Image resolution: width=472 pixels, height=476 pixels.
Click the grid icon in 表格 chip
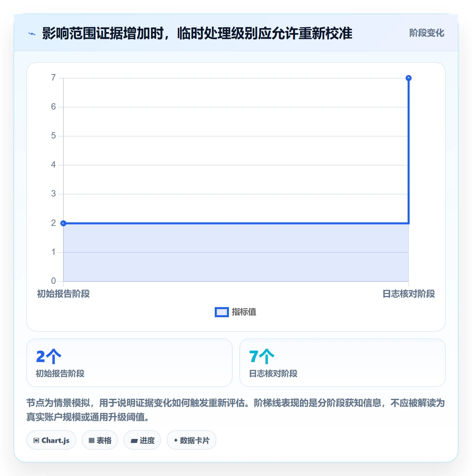(91, 441)
